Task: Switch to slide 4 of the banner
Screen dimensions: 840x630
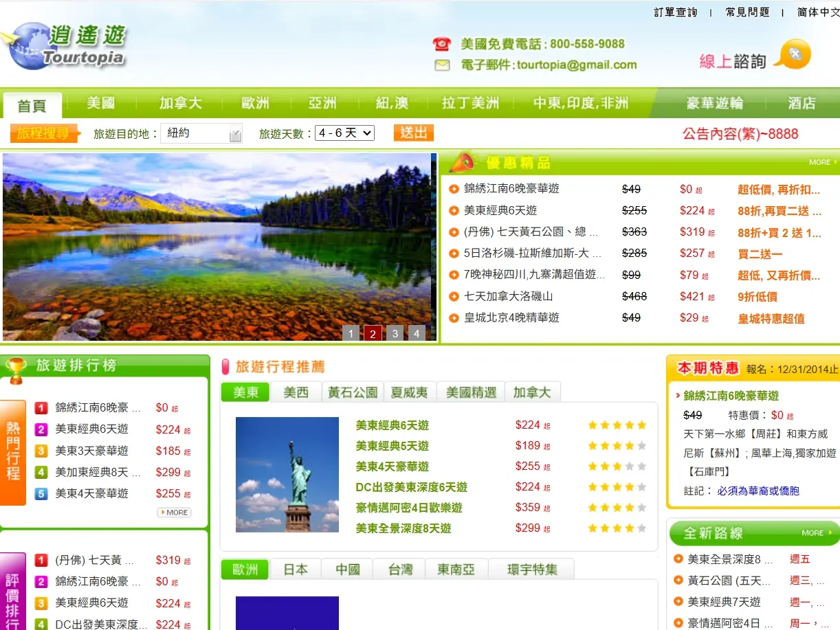Action: point(417,333)
